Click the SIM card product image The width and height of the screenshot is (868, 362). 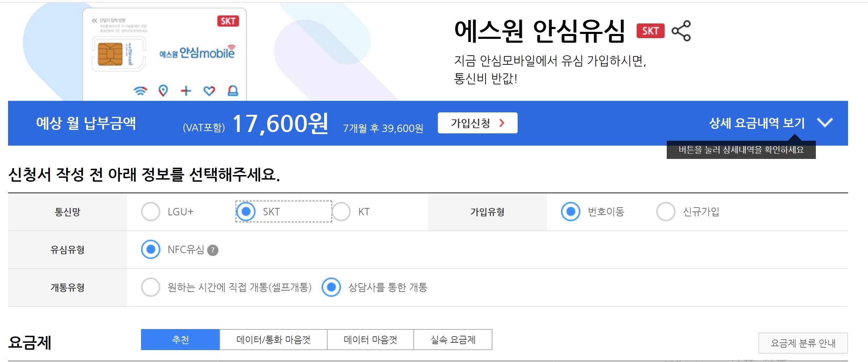164,54
